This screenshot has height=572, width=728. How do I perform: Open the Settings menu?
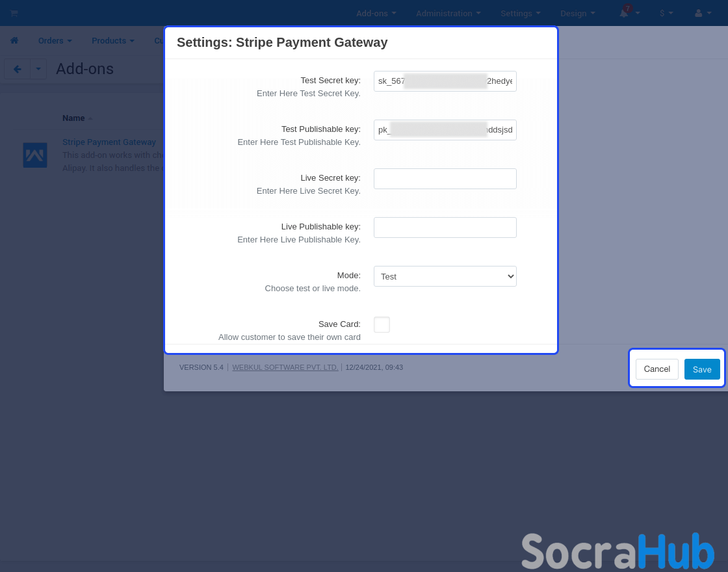tap(521, 13)
